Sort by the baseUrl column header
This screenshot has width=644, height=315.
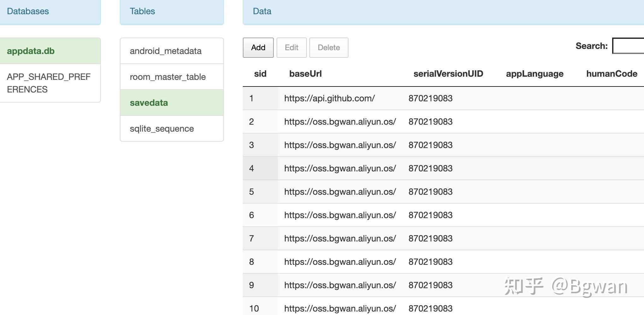tap(305, 74)
